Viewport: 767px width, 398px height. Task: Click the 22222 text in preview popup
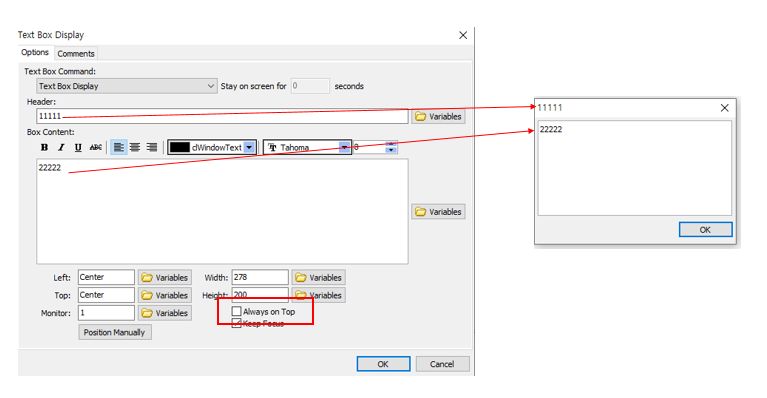(x=551, y=129)
